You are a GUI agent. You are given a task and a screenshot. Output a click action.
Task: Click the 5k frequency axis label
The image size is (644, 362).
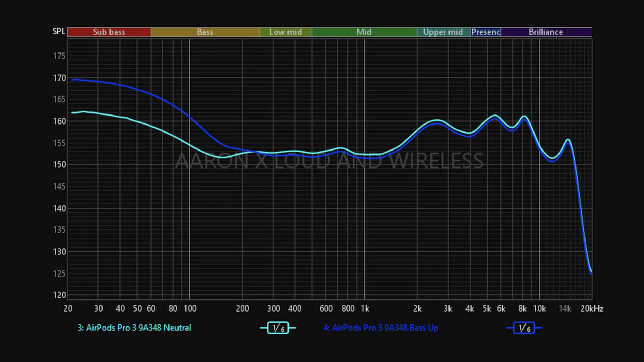pyautogui.click(x=487, y=308)
